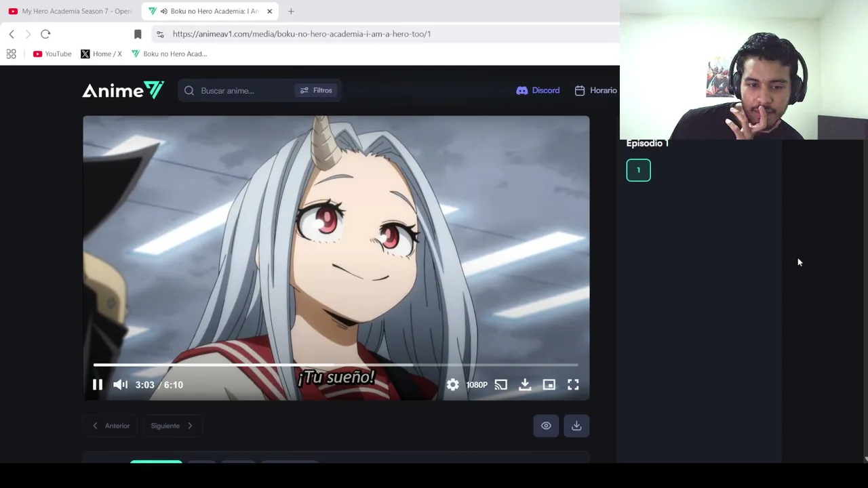The width and height of the screenshot is (868, 488).
Task: Cast the video to another device
Action: (x=500, y=385)
